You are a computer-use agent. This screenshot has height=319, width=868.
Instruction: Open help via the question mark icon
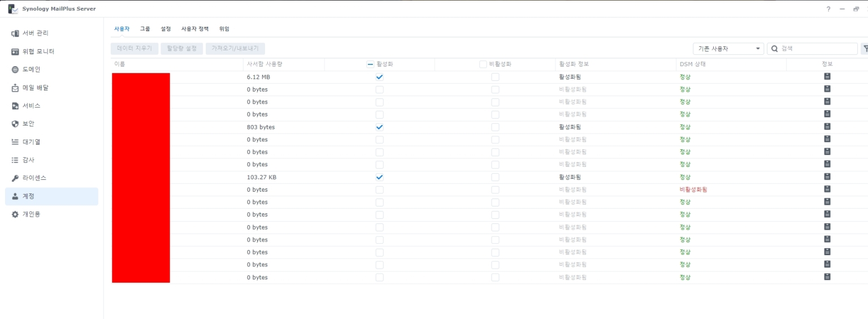(828, 9)
